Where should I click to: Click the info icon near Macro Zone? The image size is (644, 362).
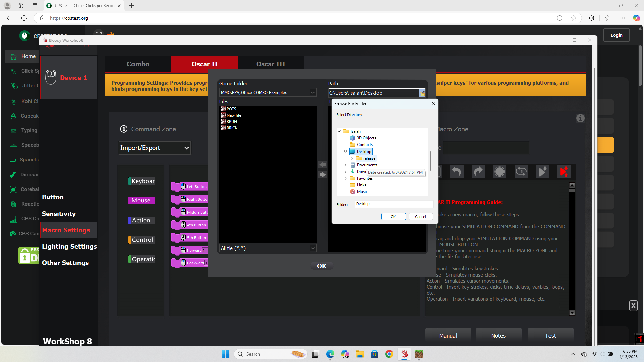click(580, 118)
